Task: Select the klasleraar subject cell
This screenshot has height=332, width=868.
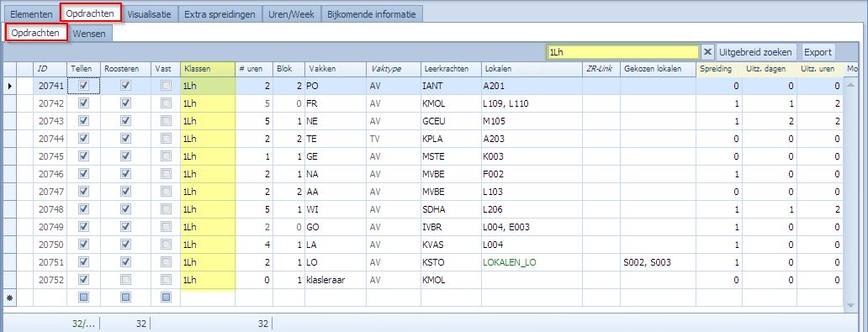Action: pyautogui.click(x=336, y=280)
